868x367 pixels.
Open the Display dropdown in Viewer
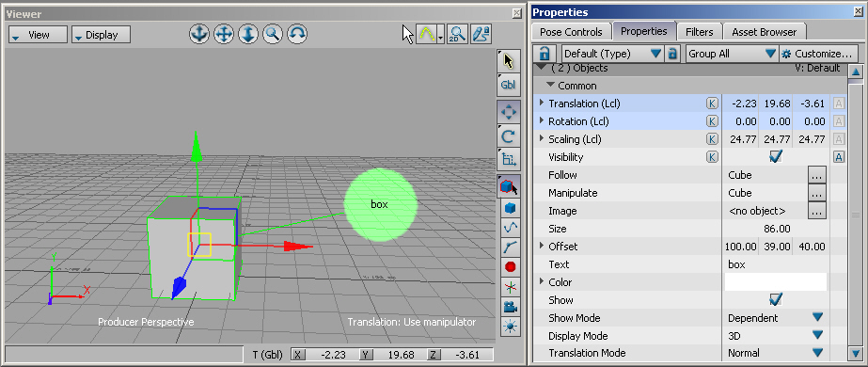[x=102, y=34]
